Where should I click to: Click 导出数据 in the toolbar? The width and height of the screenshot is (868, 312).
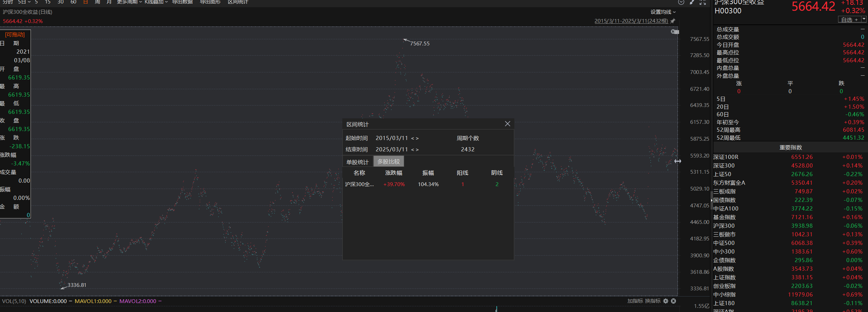tap(182, 2)
